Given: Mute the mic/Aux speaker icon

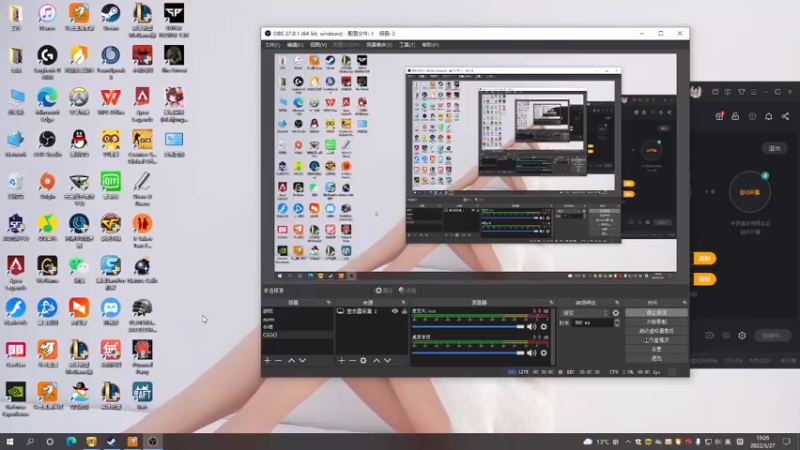Looking at the screenshot, I should (x=532, y=327).
